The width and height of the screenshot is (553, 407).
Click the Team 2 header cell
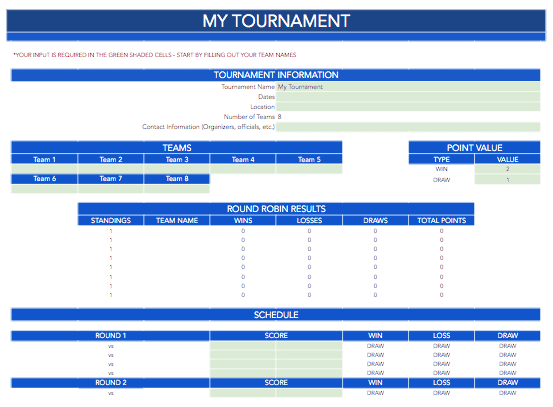(x=110, y=159)
